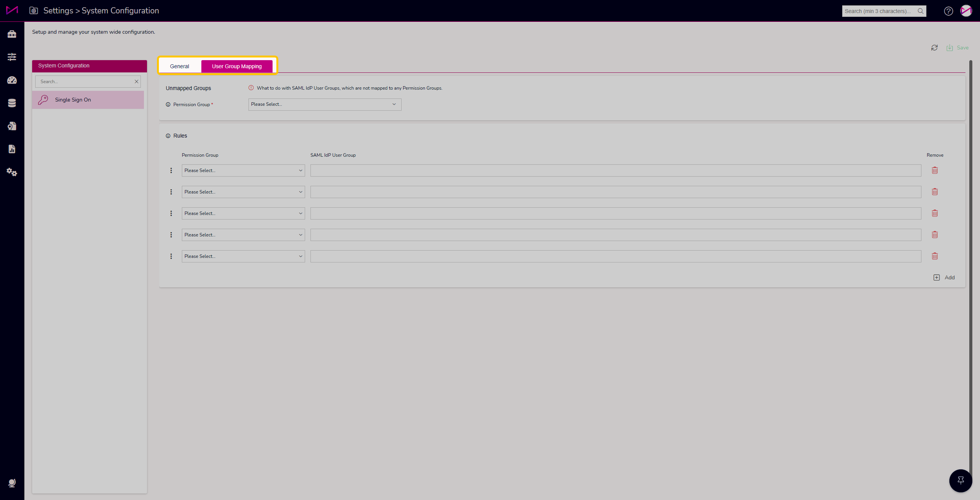
Task: Open the dashboard gauge sidebar icon
Action: click(12, 80)
